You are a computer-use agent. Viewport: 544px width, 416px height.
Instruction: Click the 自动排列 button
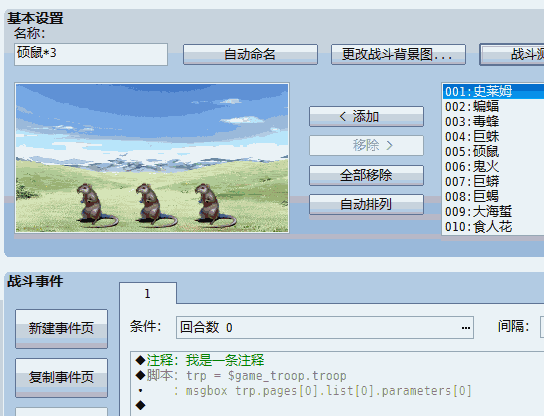pos(366,204)
